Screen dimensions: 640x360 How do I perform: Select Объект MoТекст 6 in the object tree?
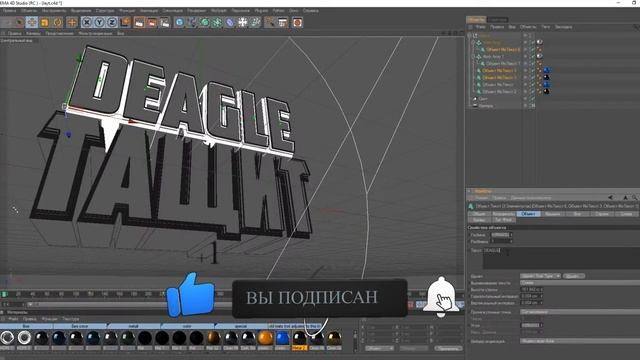[x=503, y=49]
